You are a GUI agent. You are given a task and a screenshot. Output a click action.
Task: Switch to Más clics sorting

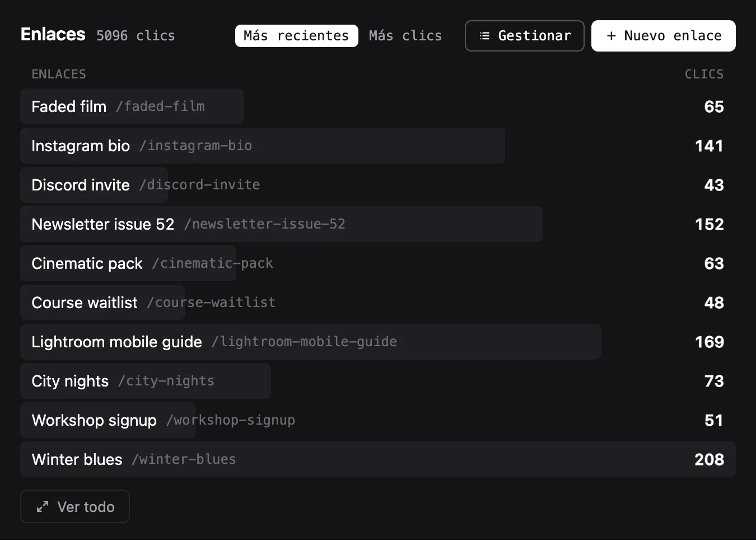405,36
